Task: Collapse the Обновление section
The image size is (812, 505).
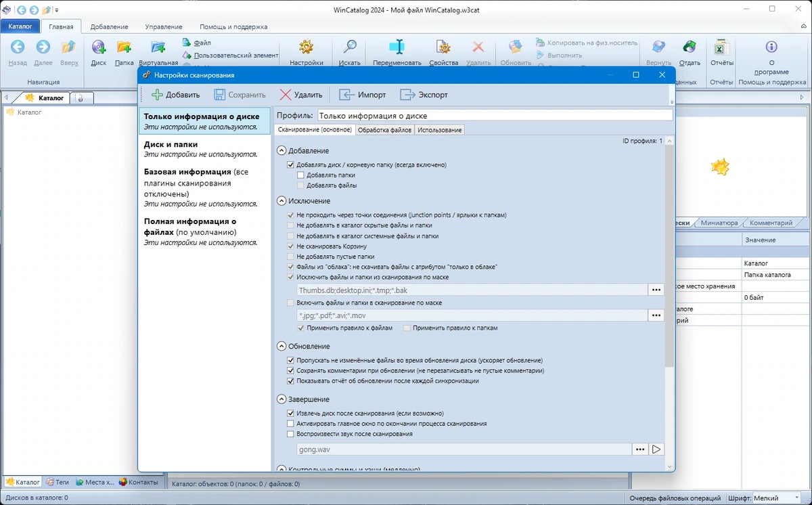Action: pyautogui.click(x=281, y=346)
